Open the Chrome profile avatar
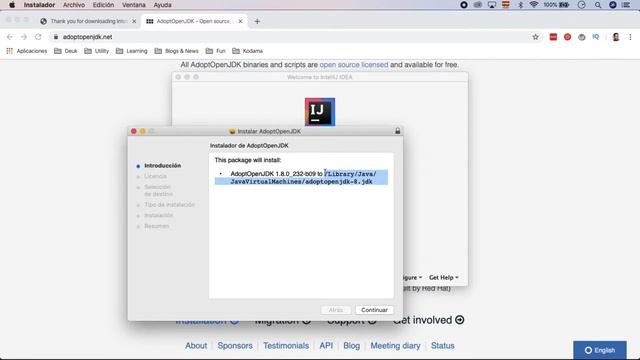The image size is (640, 360). (616, 37)
